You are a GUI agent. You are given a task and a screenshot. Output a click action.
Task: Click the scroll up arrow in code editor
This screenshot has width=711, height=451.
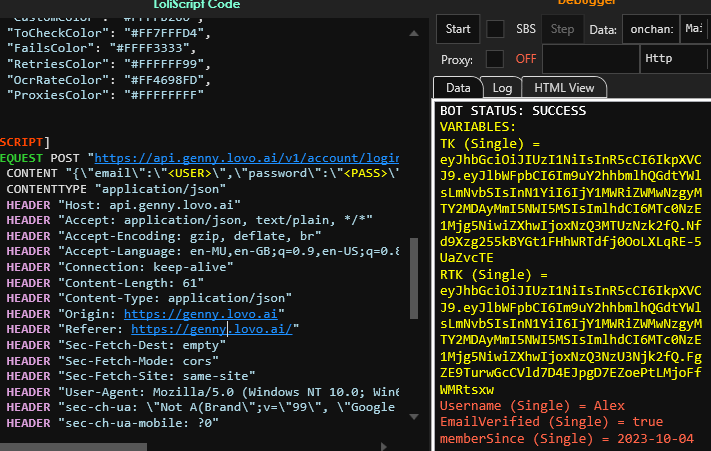click(x=414, y=33)
